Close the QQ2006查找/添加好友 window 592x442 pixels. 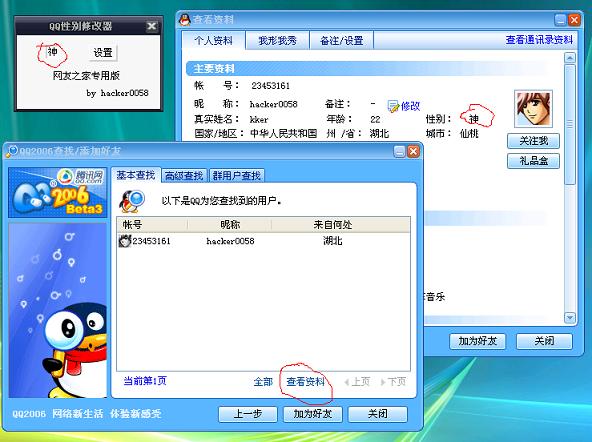coord(413,152)
